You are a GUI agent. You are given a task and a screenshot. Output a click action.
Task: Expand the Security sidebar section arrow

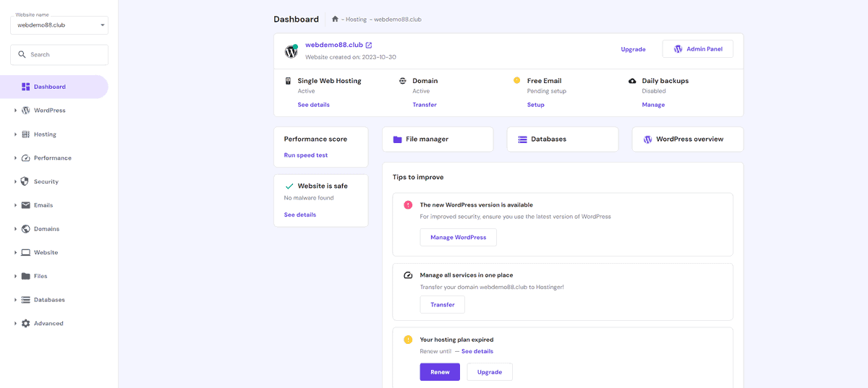point(15,181)
